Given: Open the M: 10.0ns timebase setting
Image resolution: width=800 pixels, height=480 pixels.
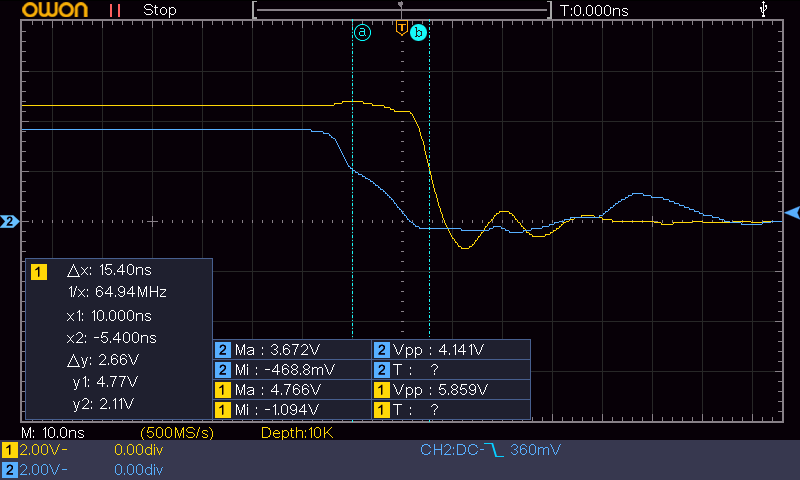Looking at the screenshot, I should 45,432.
